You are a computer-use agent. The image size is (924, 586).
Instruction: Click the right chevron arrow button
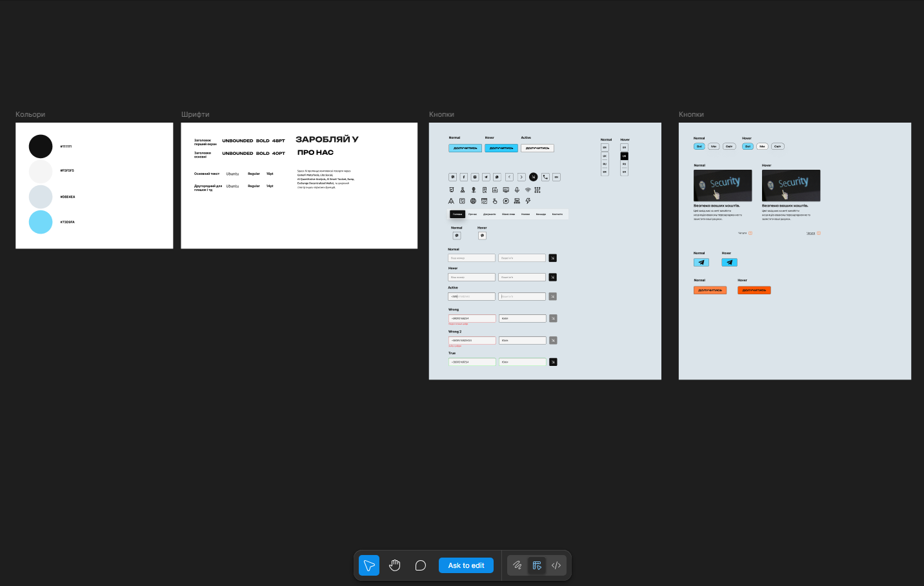click(521, 177)
